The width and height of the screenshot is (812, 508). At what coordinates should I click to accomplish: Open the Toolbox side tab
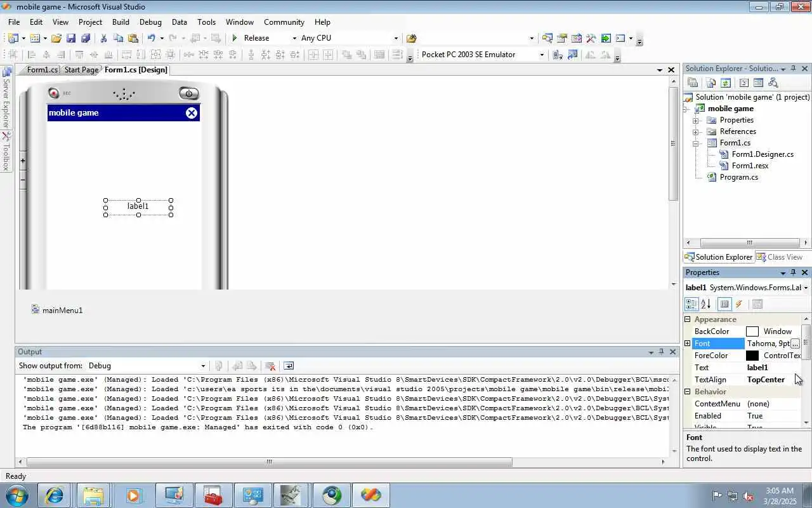tap(6, 152)
